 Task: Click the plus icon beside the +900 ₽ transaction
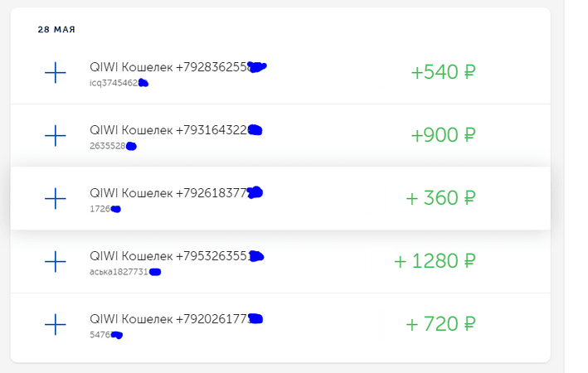[x=55, y=135]
